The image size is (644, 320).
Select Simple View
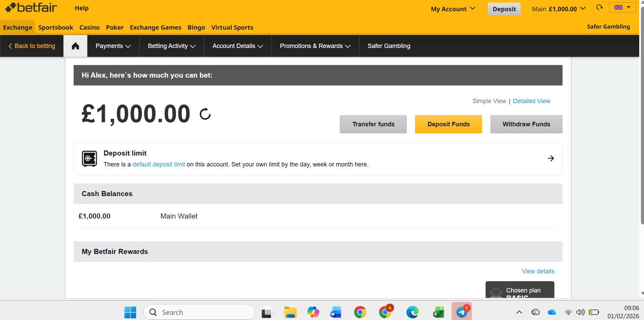(489, 101)
